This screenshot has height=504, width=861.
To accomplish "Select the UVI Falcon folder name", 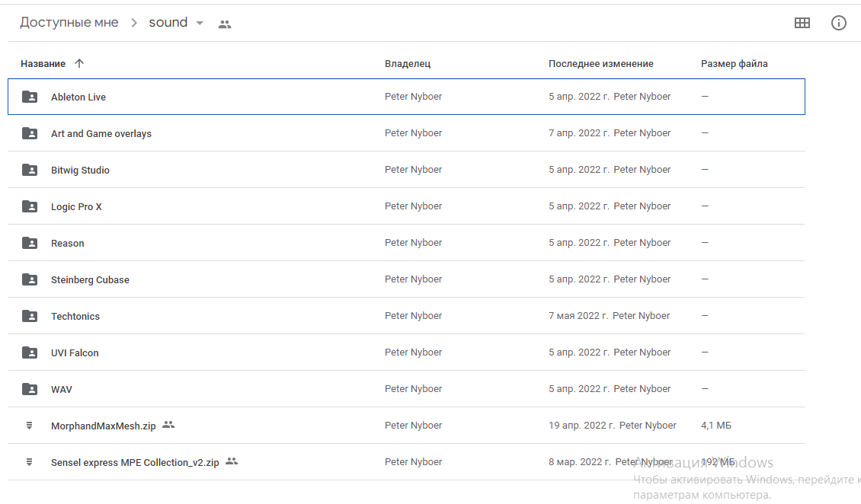I will point(75,353).
